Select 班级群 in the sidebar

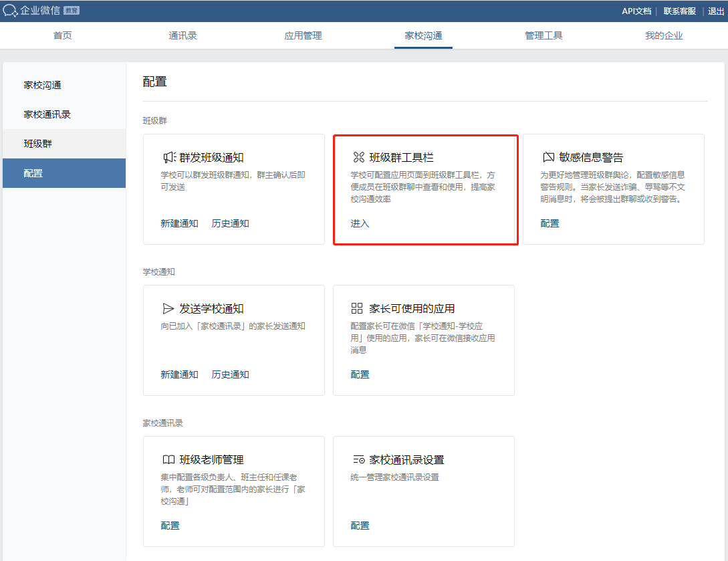pos(64,144)
